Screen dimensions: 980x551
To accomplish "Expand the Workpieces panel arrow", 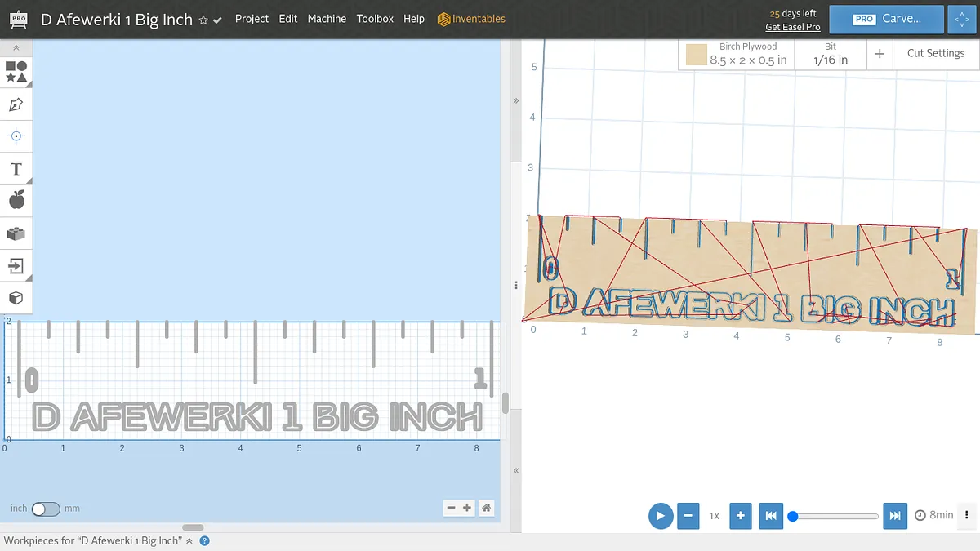I will tap(189, 540).
